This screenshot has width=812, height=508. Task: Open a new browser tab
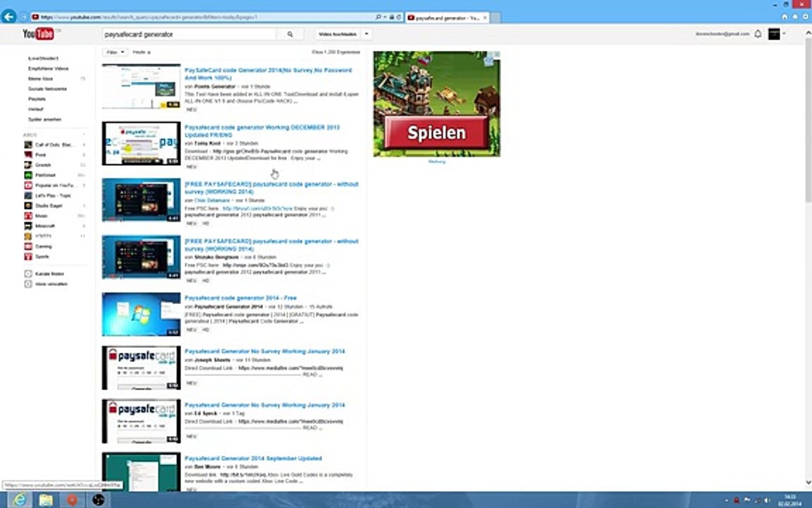495,18
